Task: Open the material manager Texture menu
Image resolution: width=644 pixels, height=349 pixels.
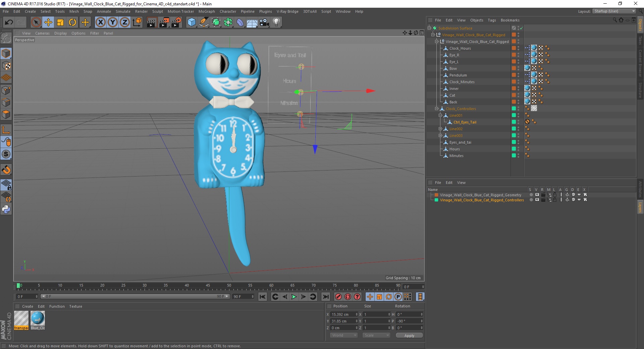Action: tap(75, 306)
